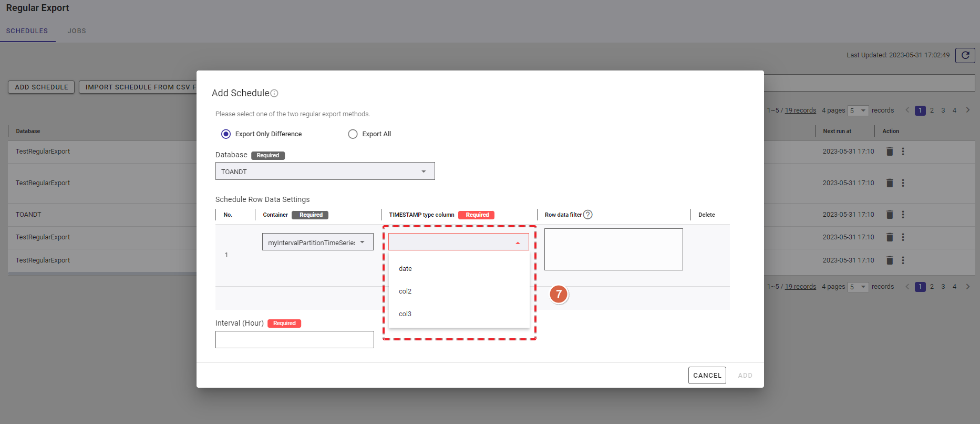Image resolution: width=980 pixels, height=424 pixels.
Task: Open the Database dropdown showing TOANDT
Action: pos(325,171)
